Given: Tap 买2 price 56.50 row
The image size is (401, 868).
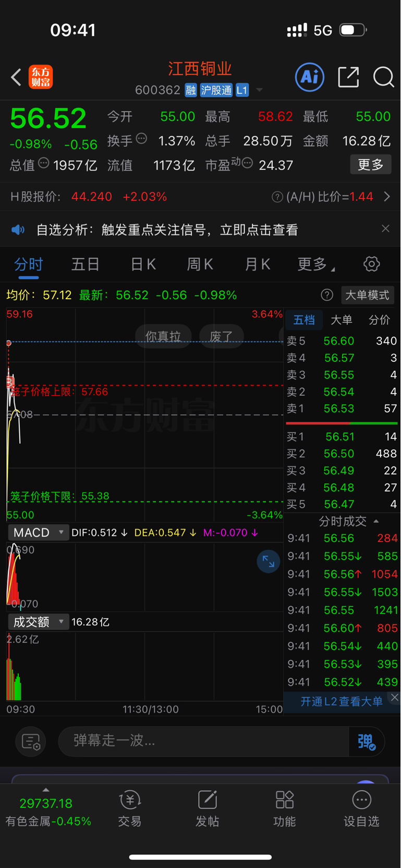Looking at the screenshot, I should (x=342, y=454).
